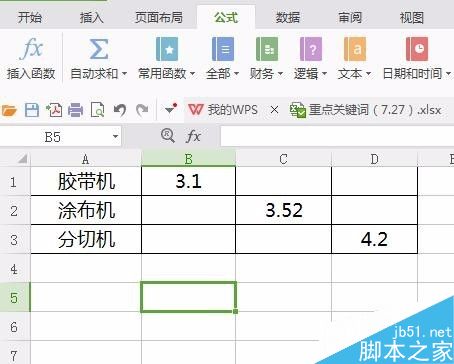Select row 2 header
Viewport: 454px width, 364px height.
(15, 210)
